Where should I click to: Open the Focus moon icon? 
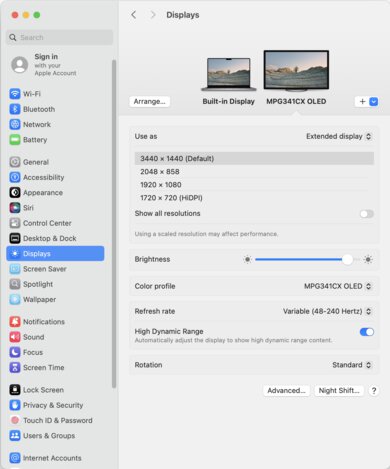[x=15, y=352]
